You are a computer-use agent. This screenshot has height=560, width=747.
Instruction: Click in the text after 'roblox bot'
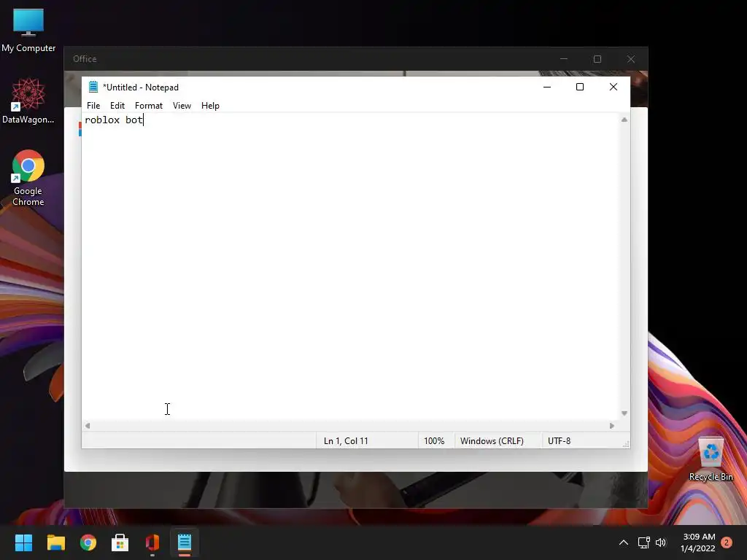pyautogui.click(x=144, y=120)
